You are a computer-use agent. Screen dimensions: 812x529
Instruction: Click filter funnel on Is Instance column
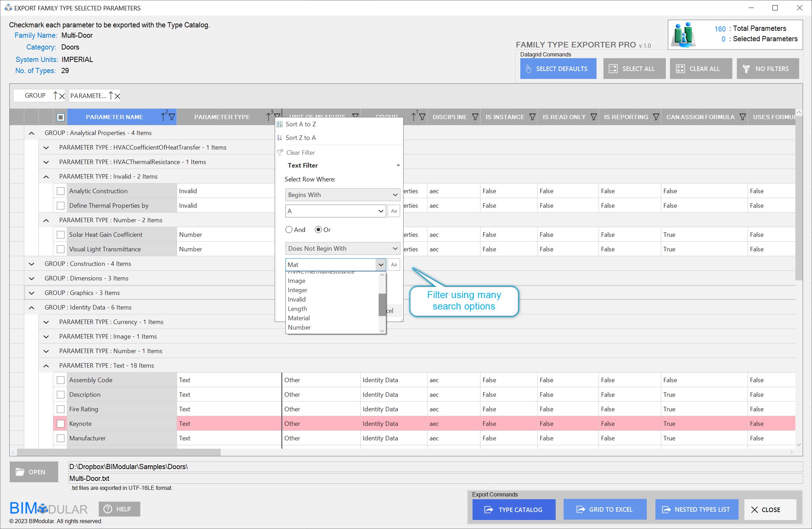point(532,117)
